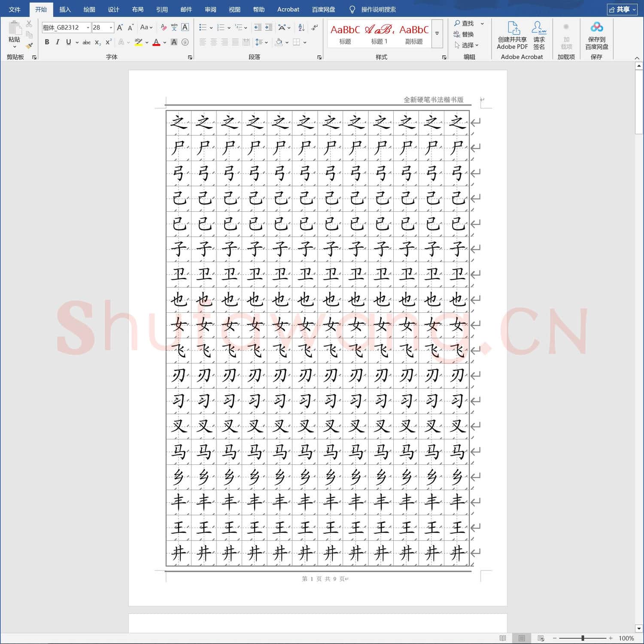Toggle character shading
Image resolution: width=644 pixels, height=644 pixels.
pos(174,42)
